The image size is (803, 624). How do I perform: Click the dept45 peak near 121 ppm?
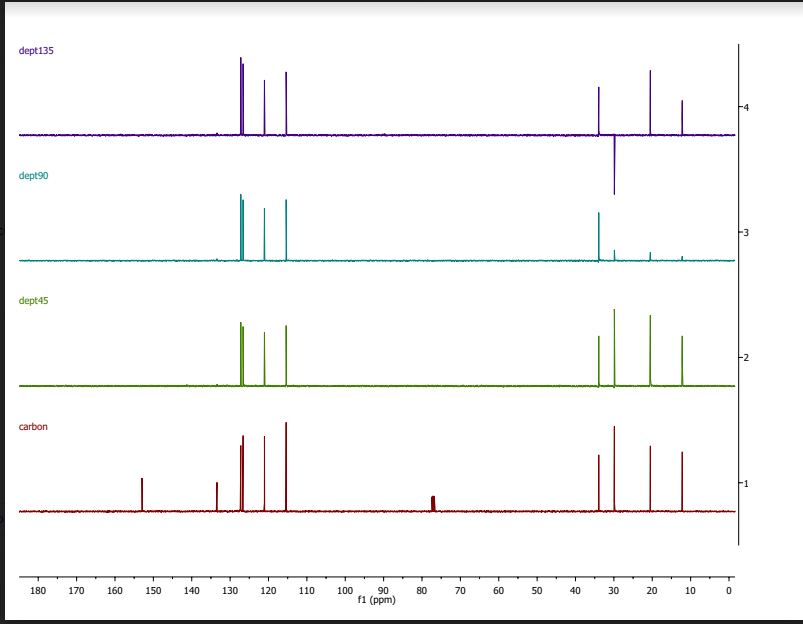(x=264, y=359)
